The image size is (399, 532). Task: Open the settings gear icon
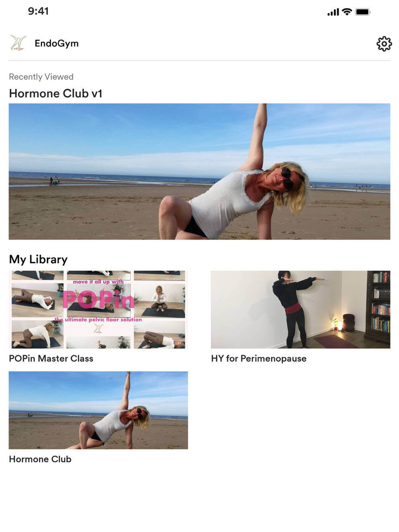[x=384, y=43]
